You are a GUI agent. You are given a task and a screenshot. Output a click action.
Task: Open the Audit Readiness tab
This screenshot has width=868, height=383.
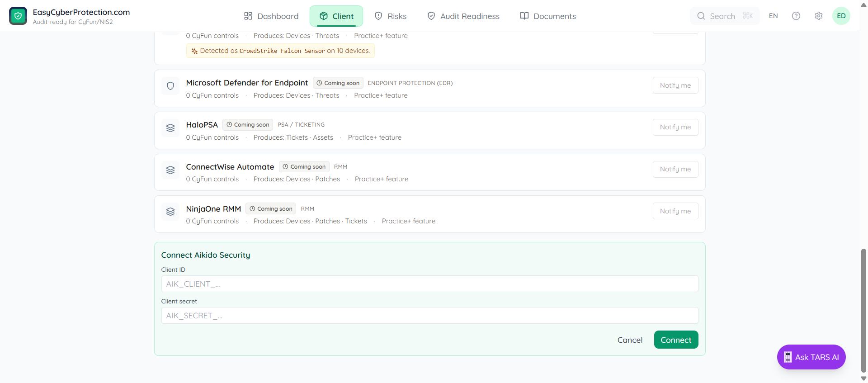tap(463, 16)
